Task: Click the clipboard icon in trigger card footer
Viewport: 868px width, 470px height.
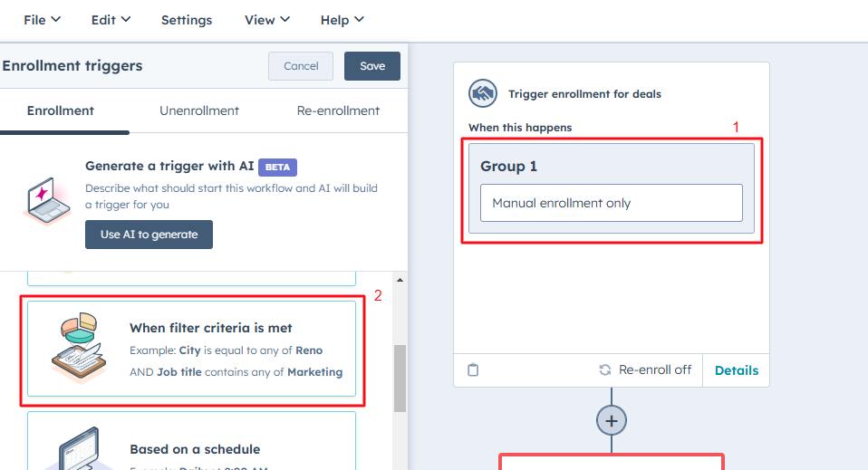Action: 473,369
